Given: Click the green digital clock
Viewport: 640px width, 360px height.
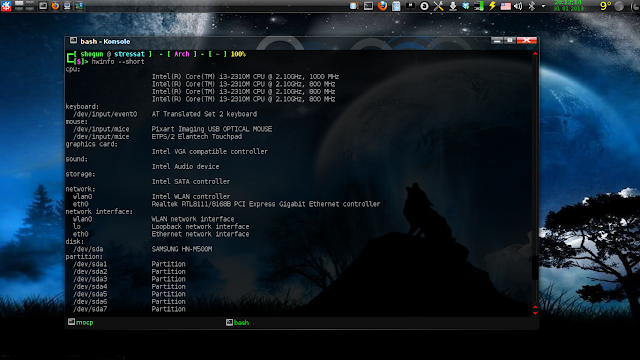Looking at the screenshot, I should (x=569, y=6).
